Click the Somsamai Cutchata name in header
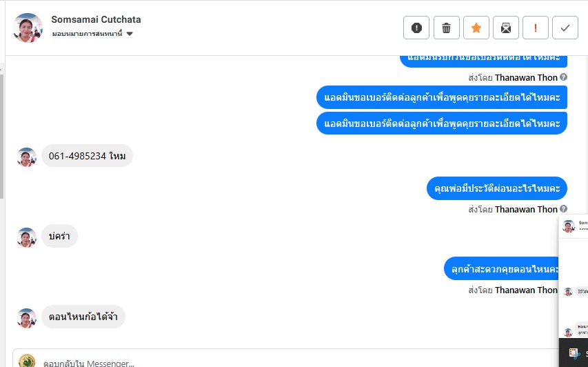588x367 pixels. (96, 20)
